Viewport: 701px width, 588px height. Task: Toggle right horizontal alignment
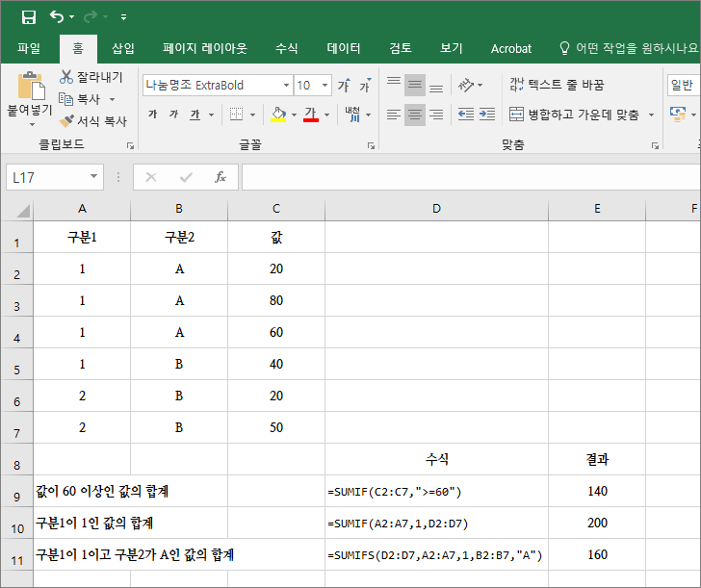pyautogui.click(x=436, y=115)
